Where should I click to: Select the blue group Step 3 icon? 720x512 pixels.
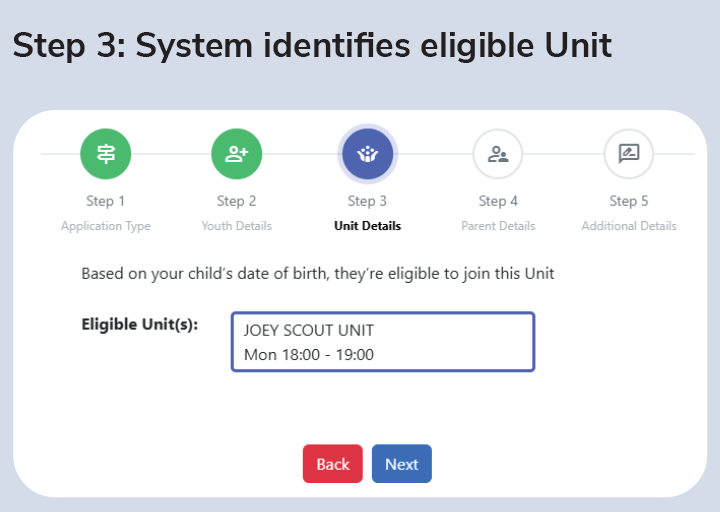[367, 154]
